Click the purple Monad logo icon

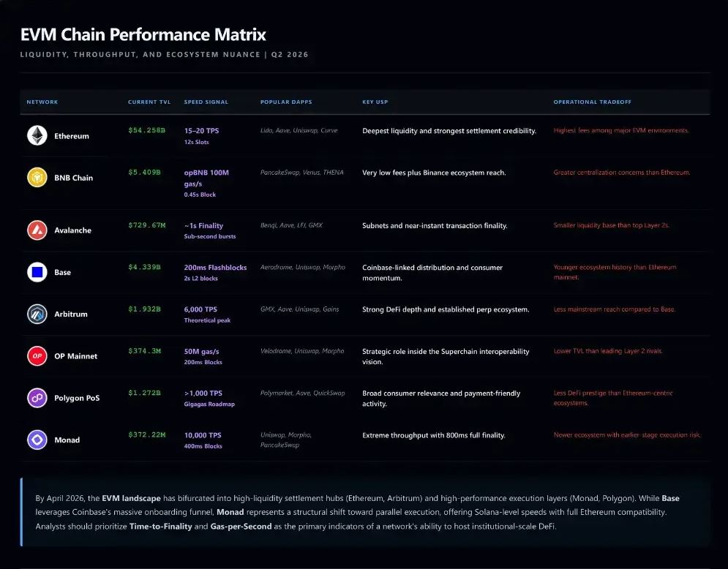[x=37, y=440]
